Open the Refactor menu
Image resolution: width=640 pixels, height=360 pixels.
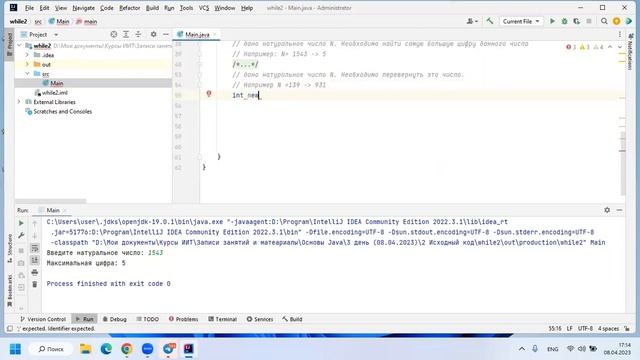pos(129,8)
